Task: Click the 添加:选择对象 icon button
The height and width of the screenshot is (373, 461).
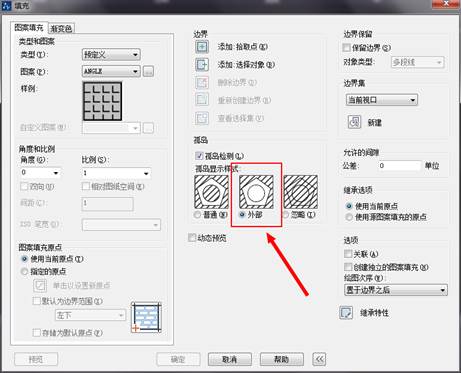Action: [202, 64]
